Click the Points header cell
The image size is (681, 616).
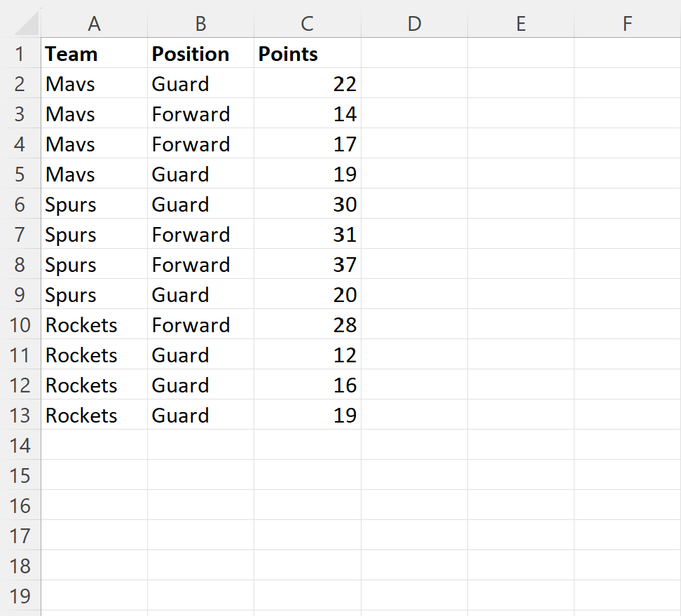307,54
